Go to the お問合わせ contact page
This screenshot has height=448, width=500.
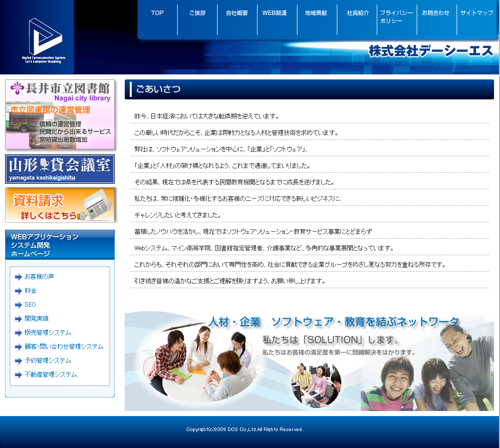pos(436,13)
